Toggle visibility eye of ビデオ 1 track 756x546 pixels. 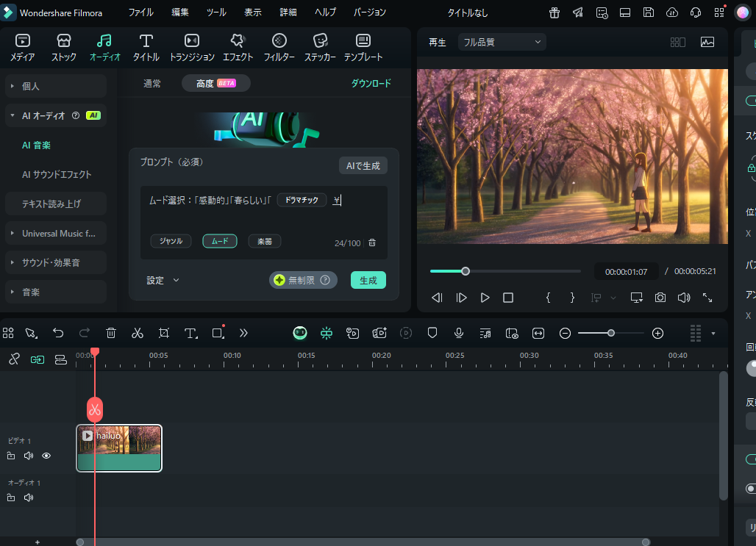[46, 456]
